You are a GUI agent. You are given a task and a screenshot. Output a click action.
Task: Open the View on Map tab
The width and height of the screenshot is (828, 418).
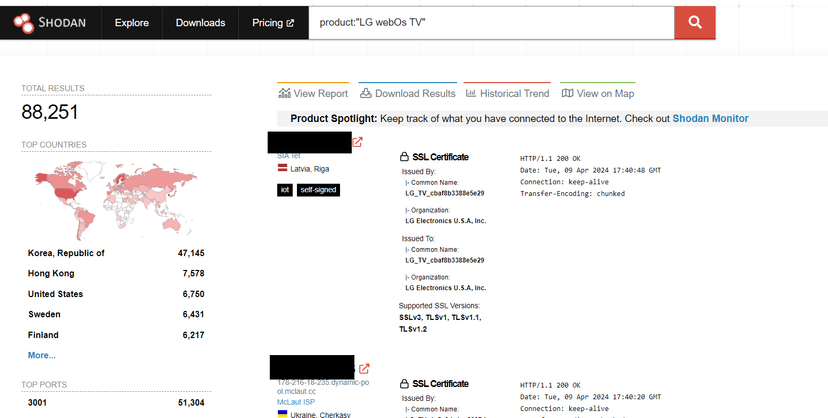click(598, 93)
